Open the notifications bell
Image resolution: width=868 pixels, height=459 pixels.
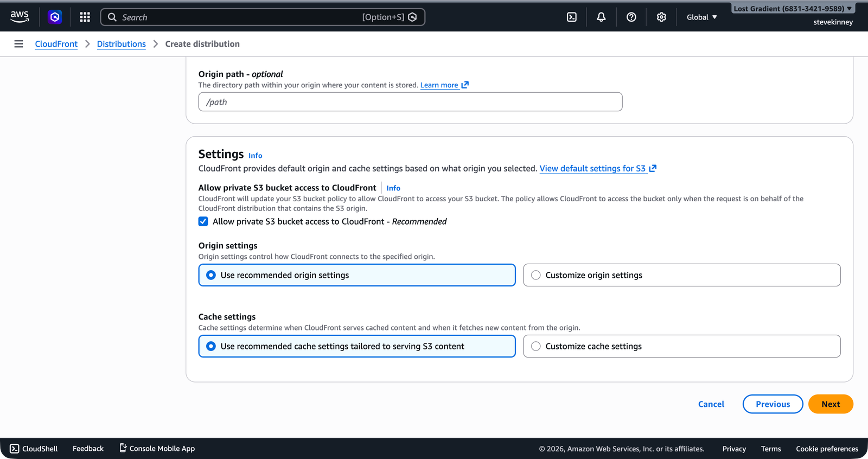pos(601,17)
